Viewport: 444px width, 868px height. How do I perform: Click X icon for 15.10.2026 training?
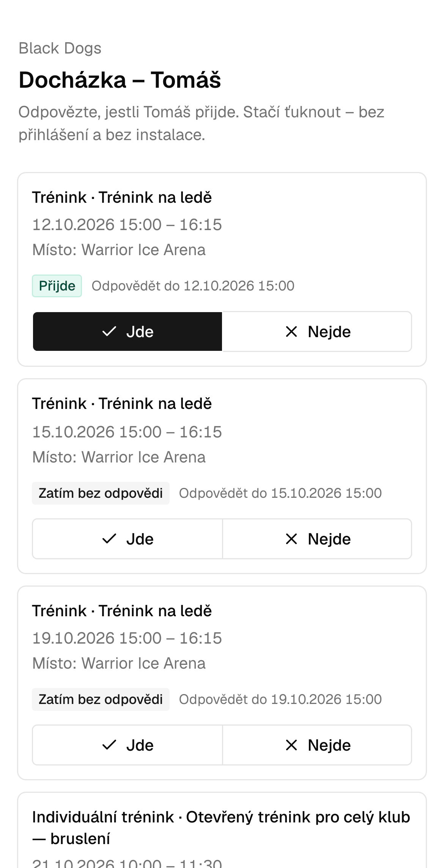[291, 539]
